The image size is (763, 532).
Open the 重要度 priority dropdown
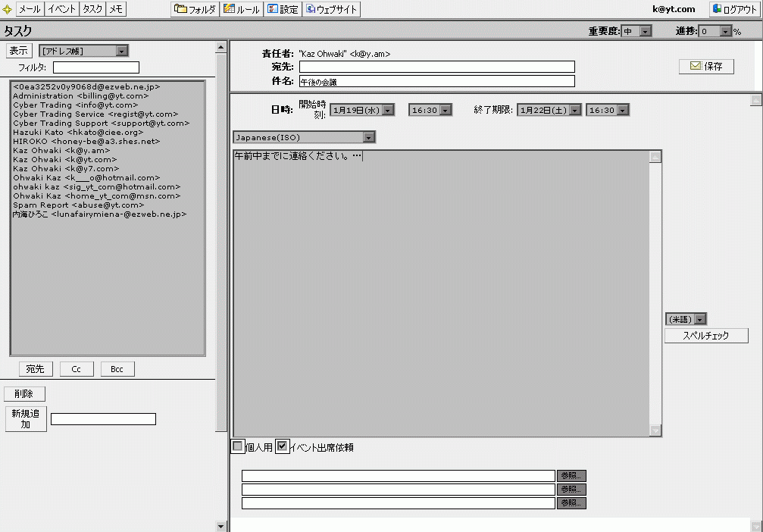636,32
